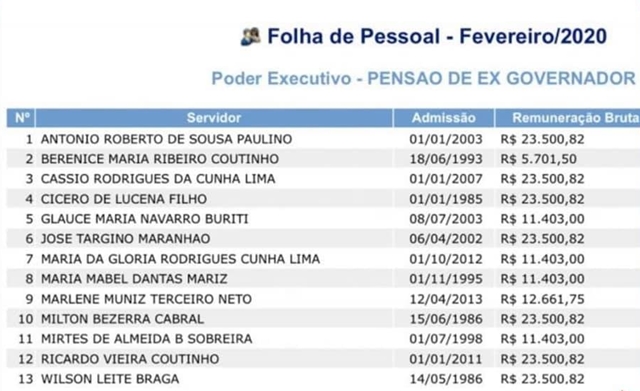Click name JOSE TARGINO MARANHAO

(x=125, y=239)
